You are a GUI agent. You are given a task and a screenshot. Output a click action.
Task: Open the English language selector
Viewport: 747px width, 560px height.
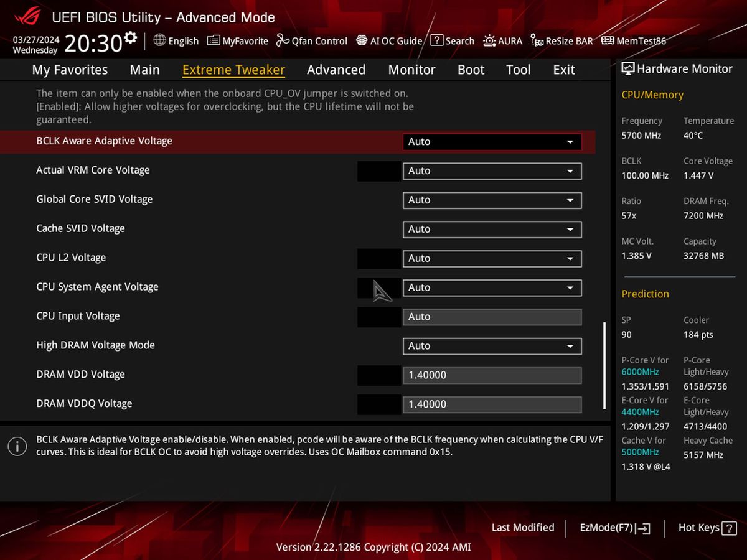(176, 40)
